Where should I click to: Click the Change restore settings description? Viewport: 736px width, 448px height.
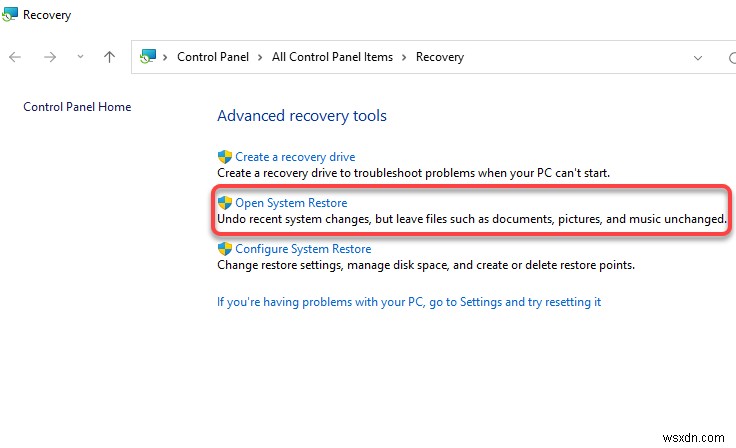(426, 265)
